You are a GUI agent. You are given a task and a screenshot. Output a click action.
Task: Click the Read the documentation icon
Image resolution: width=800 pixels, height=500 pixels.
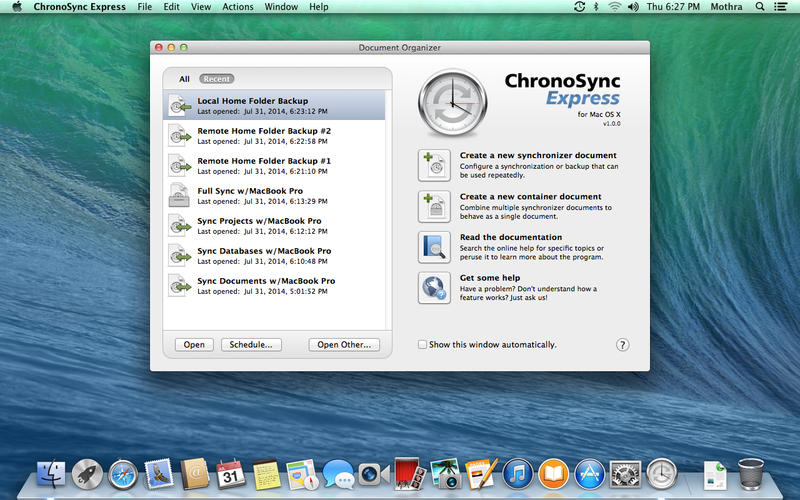pos(434,247)
